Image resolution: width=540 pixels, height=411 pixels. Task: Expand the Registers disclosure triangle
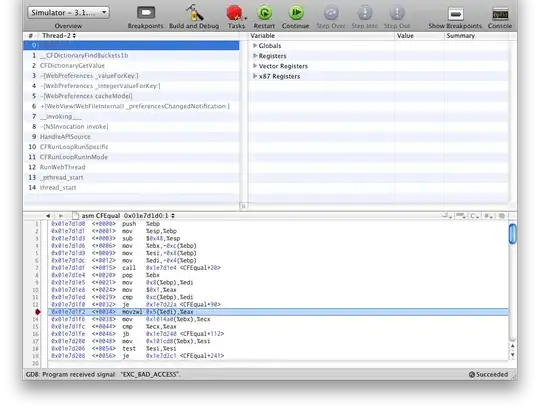pyautogui.click(x=255, y=56)
